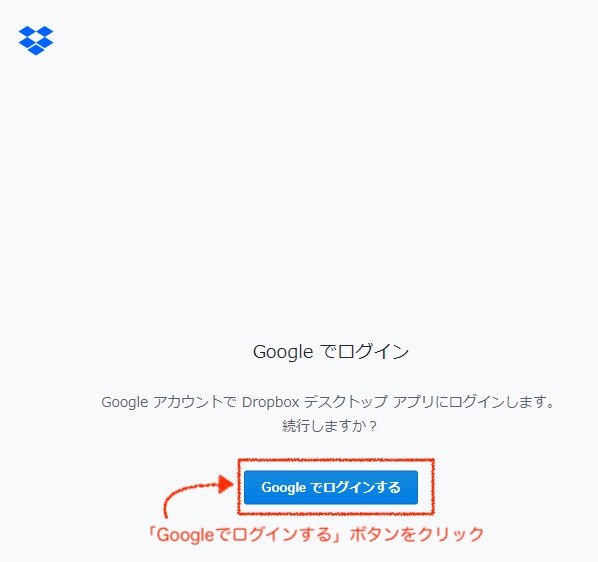Click the Dropbox logo icon

pos(36,40)
